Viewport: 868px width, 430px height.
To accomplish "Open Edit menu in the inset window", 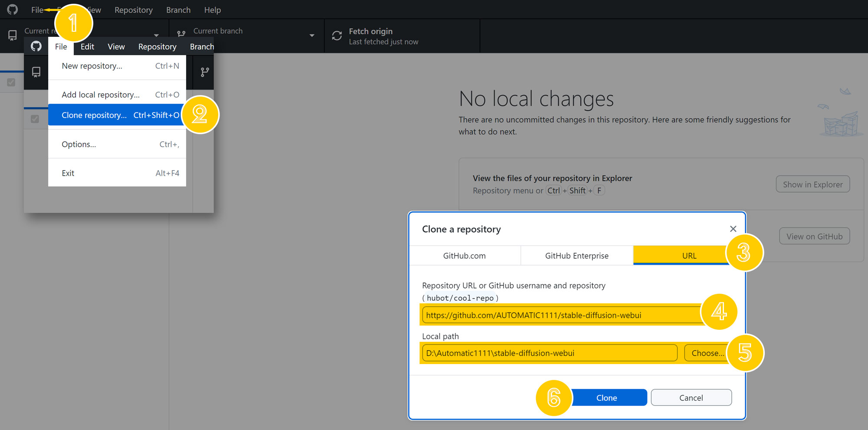I will tap(87, 46).
